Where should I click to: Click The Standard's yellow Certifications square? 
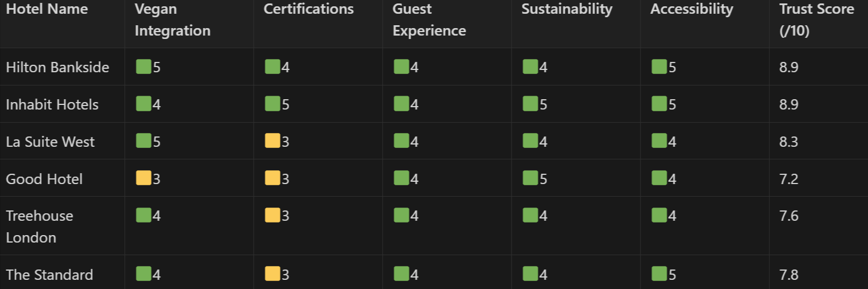(x=272, y=274)
